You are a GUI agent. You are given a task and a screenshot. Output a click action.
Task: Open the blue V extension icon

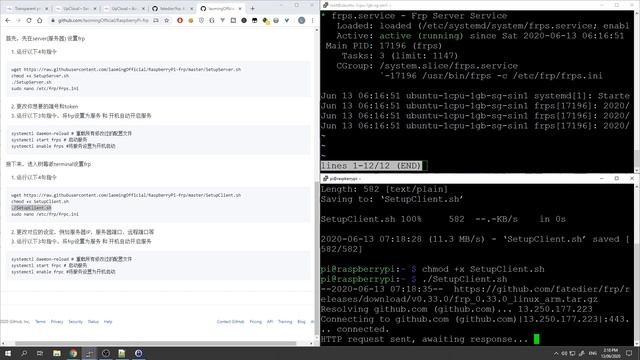click(x=287, y=20)
